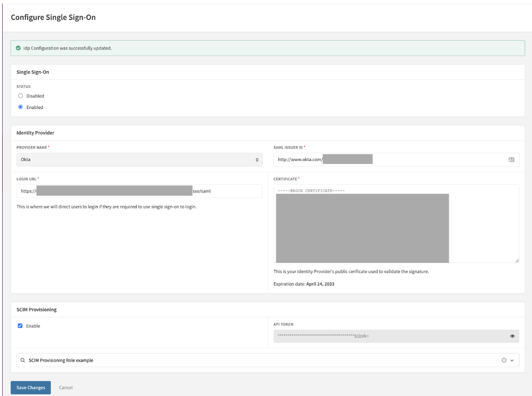
Task: Click the Cancel link
Action: tap(66, 387)
